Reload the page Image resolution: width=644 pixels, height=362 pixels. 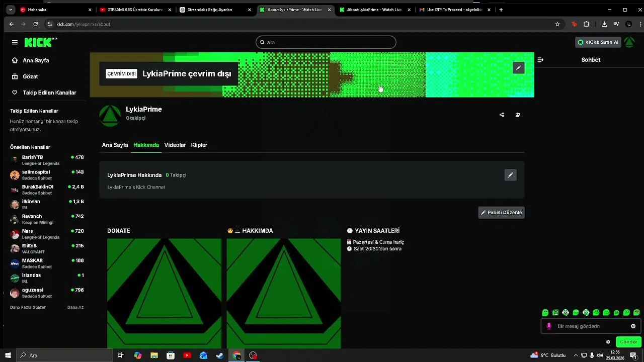(35, 24)
